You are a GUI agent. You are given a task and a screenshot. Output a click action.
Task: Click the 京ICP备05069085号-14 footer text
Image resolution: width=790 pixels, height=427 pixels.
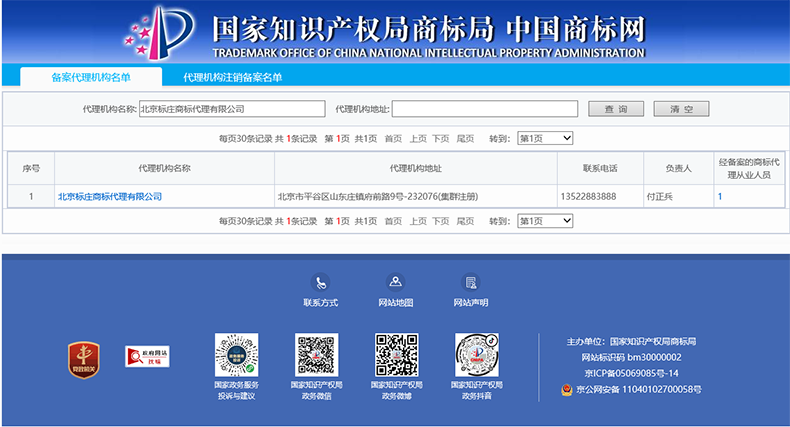(x=631, y=373)
